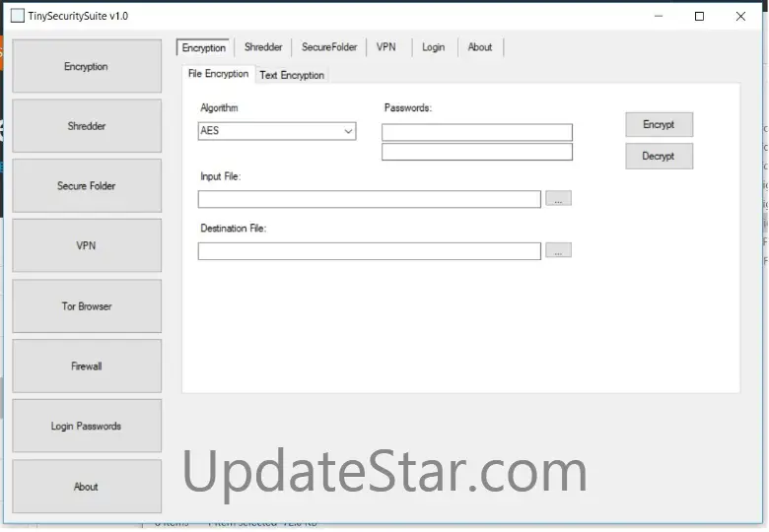Open the Login Passwords sidebar button
This screenshot has height=532, width=769.
87,426
